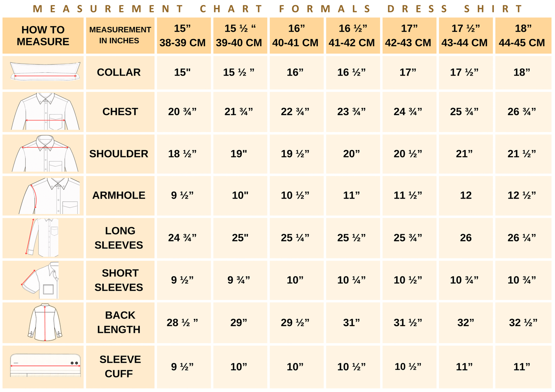Click the 16 ½" 41-42 CM column header

pos(353,36)
